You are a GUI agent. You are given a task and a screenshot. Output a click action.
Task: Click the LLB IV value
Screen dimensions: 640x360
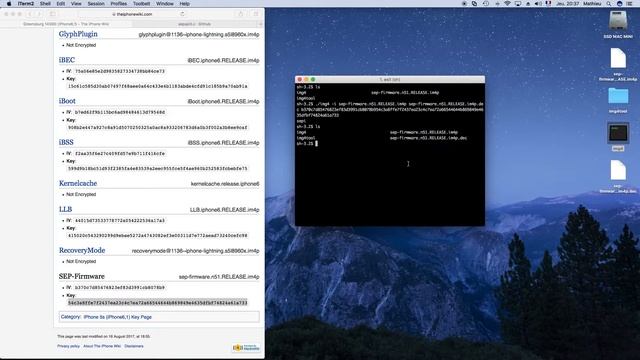pos(120,220)
